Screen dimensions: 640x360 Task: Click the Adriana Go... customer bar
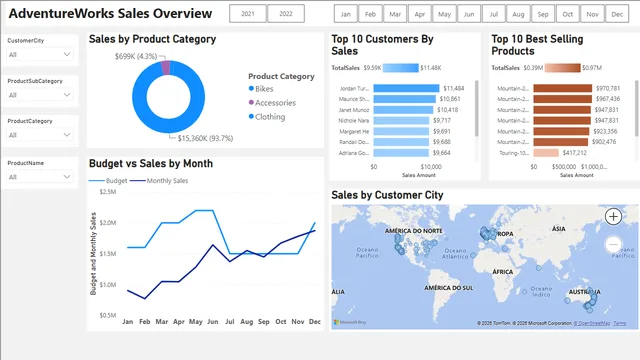coord(401,153)
